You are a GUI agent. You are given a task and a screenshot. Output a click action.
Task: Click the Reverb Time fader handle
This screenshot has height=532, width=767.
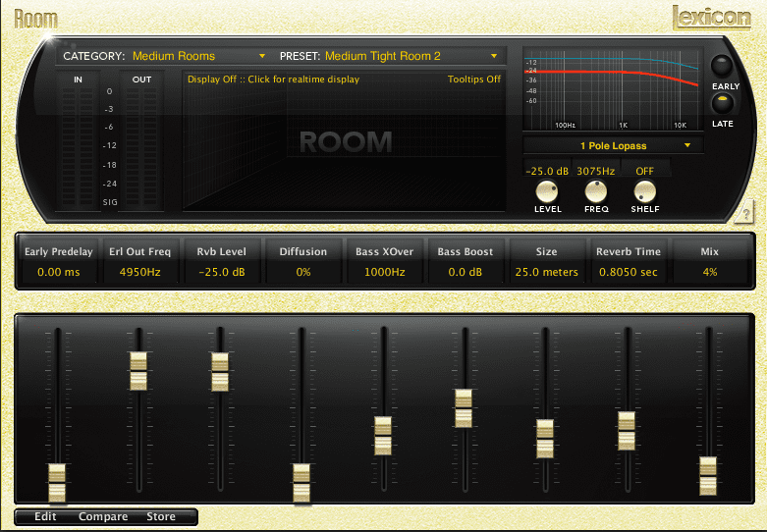[x=627, y=431]
